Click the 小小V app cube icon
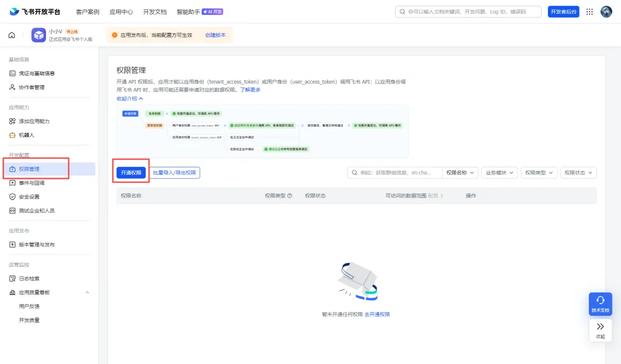The image size is (621, 364). click(x=39, y=35)
